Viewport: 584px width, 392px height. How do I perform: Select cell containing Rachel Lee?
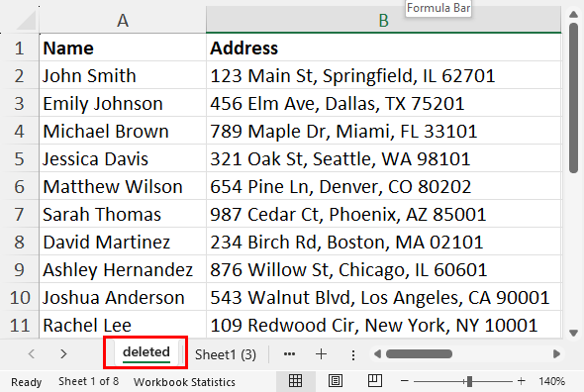[123, 325]
